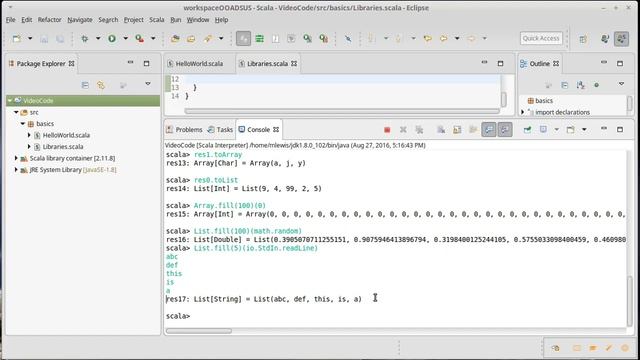Click the Search flashlight icon in toolbar
The height and width of the screenshot is (360, 640).
(x=208, y=38)
